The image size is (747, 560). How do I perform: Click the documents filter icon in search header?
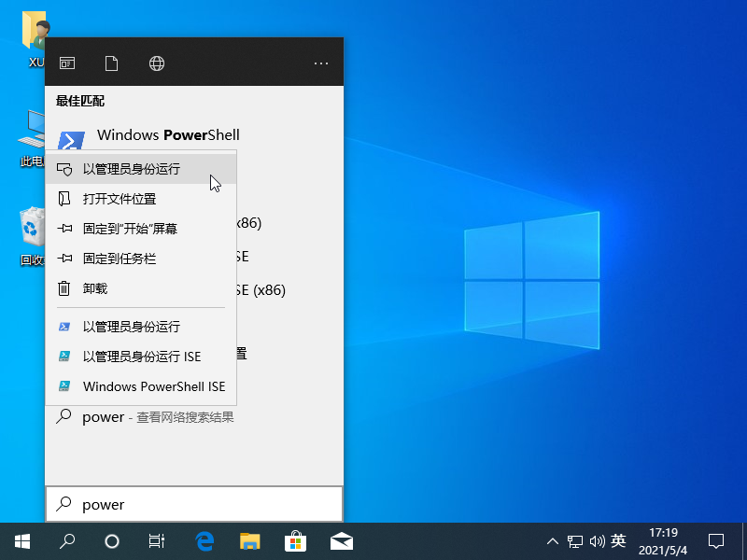(x=112, y=63)
